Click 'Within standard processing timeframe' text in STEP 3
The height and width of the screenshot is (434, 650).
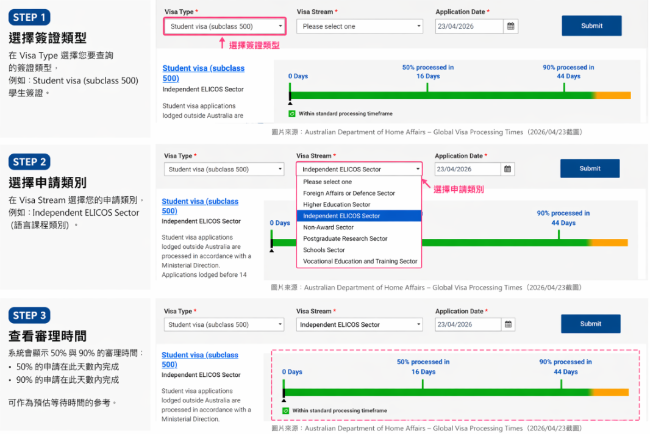point(340,411)
